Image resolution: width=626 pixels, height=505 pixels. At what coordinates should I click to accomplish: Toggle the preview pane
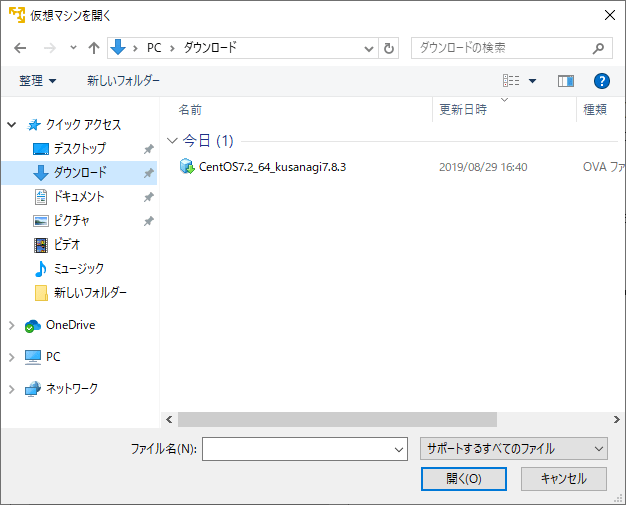566,81
